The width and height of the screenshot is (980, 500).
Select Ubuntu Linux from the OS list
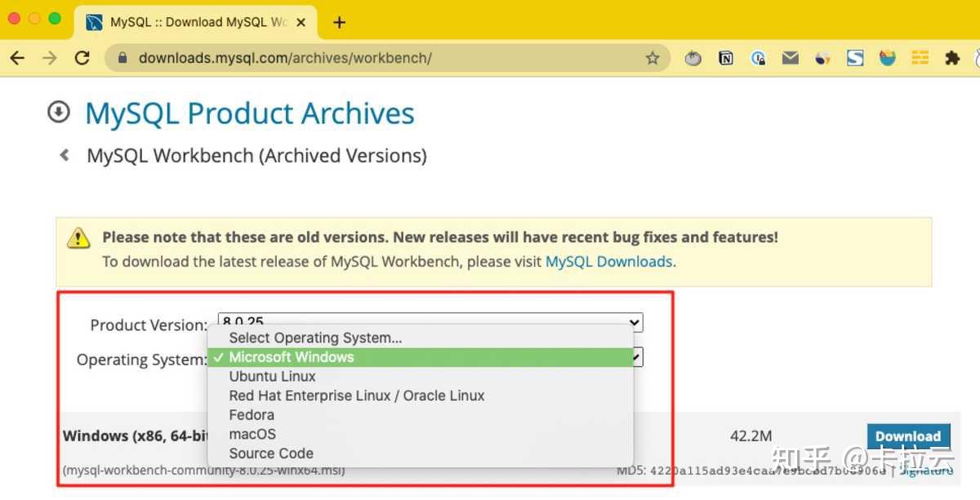tap(272, 376)
